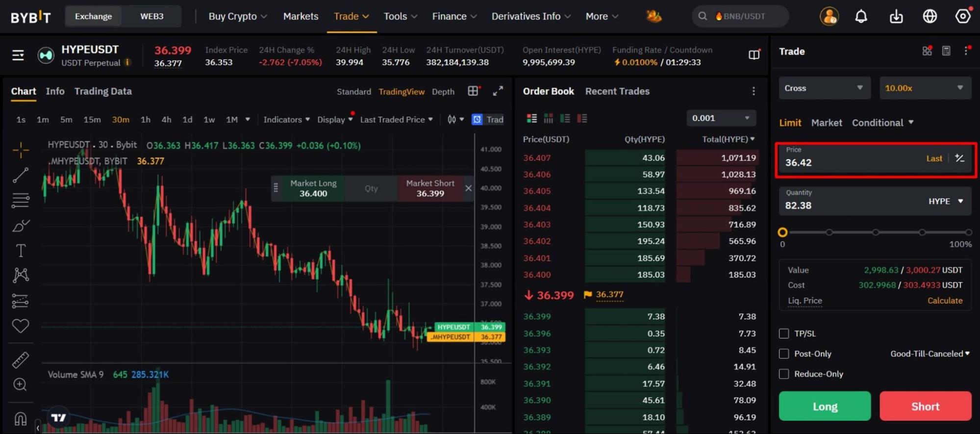Click the download app icon

pyautogui.click(x=896, y=17)
